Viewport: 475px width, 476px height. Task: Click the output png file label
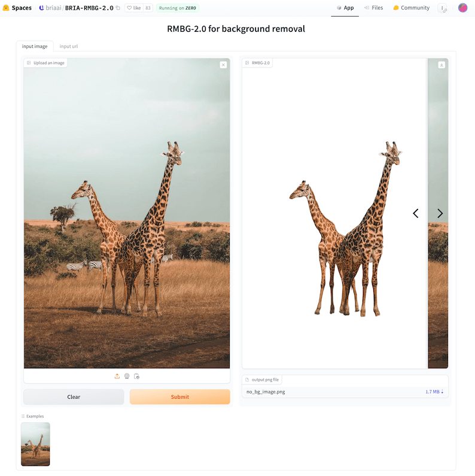pyautogui.click(x=262, y=380)
